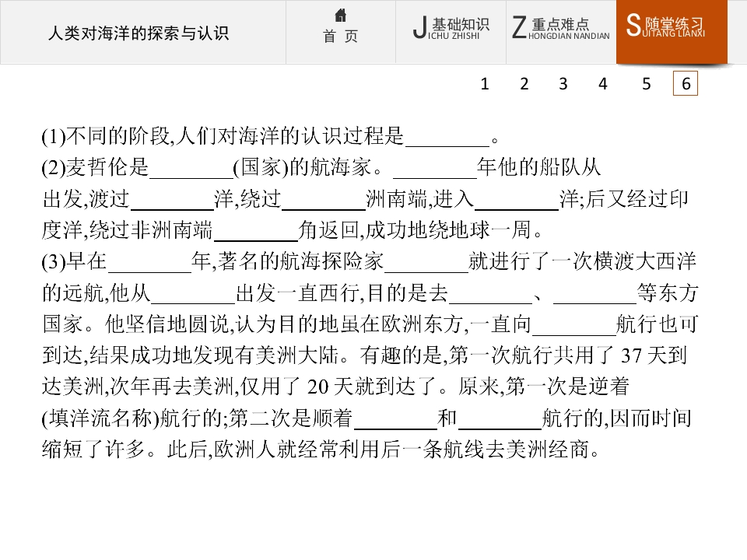The image size is (747, 560).
Task: Select exercise page 5
Action: 647,84
